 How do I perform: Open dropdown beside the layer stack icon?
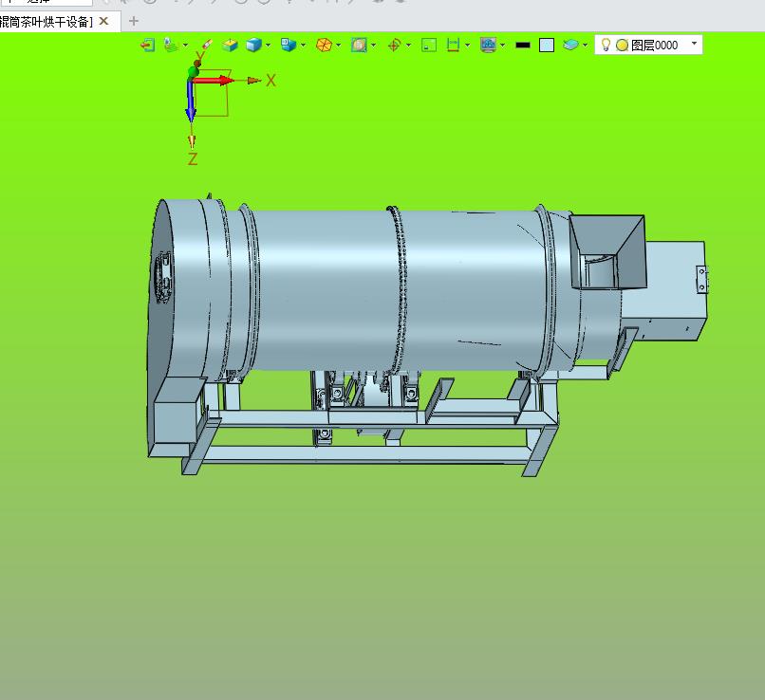point(585,46)
